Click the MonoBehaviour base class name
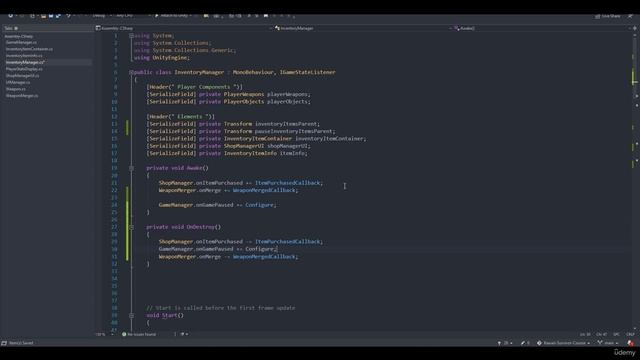Image resolution: width=640 pixels, height=360 pixels. pyautogui.click(x=253, y=72)
